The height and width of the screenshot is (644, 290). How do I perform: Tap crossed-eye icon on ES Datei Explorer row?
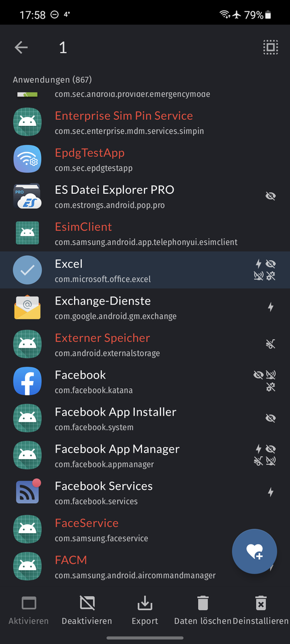270,196
